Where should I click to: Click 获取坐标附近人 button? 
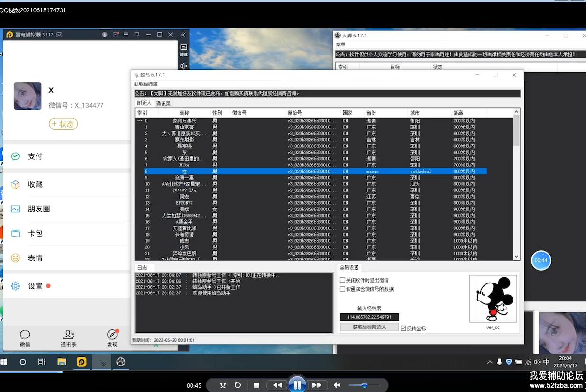click(369, 327)
